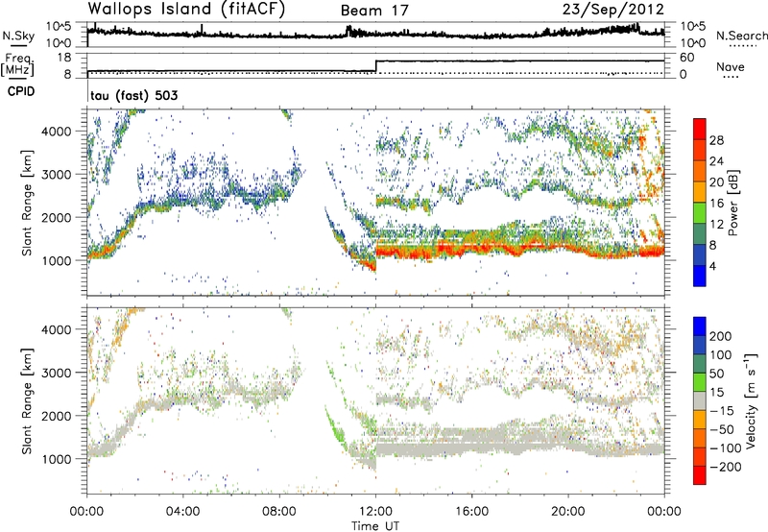
Task: Click the '18' frequency axis tick
Action: point(64,58)
